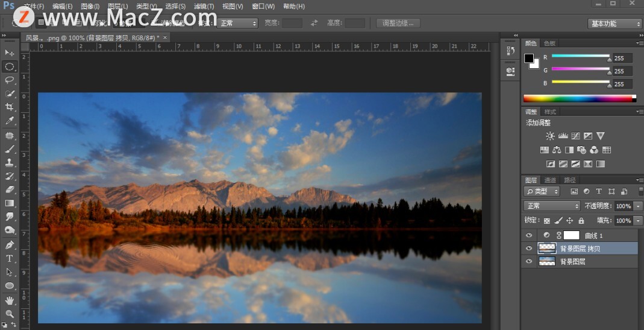Open the layer blend mode 正常 dropdown

point(552,206)
